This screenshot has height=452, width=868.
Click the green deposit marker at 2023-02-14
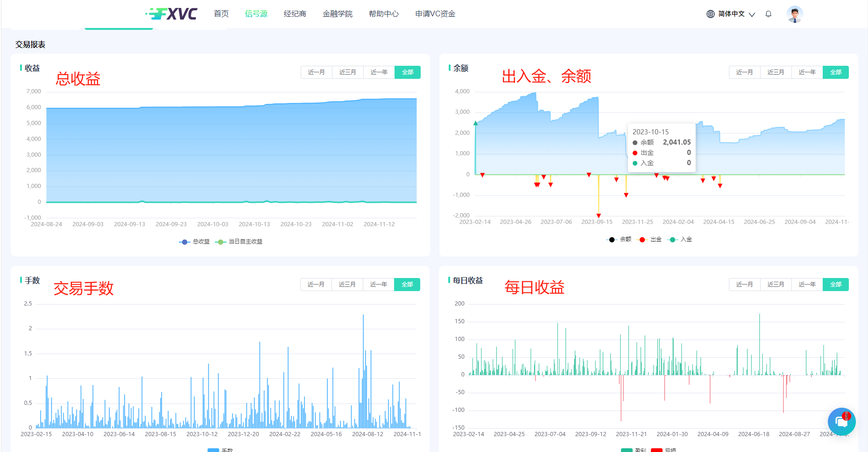tap(476, 123)
